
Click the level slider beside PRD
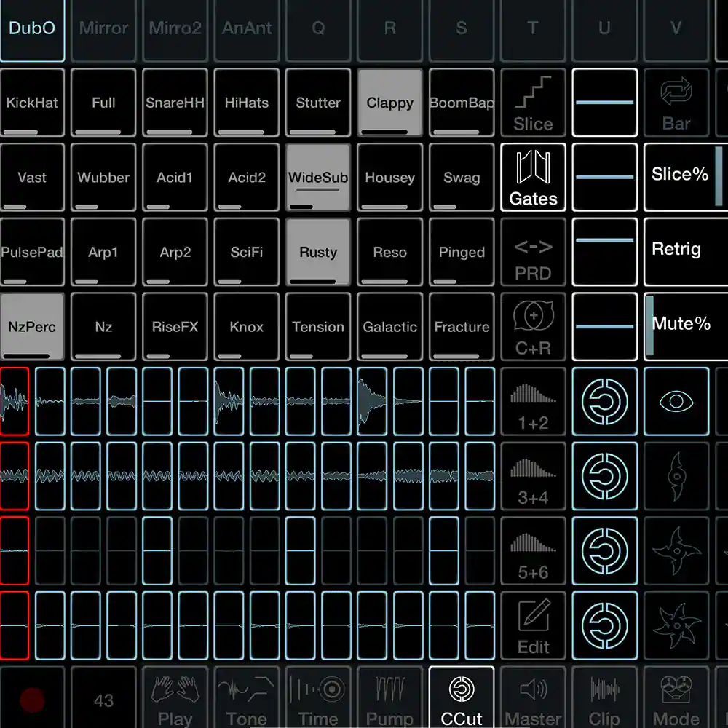pyautogui.click(x=604, y=252)
